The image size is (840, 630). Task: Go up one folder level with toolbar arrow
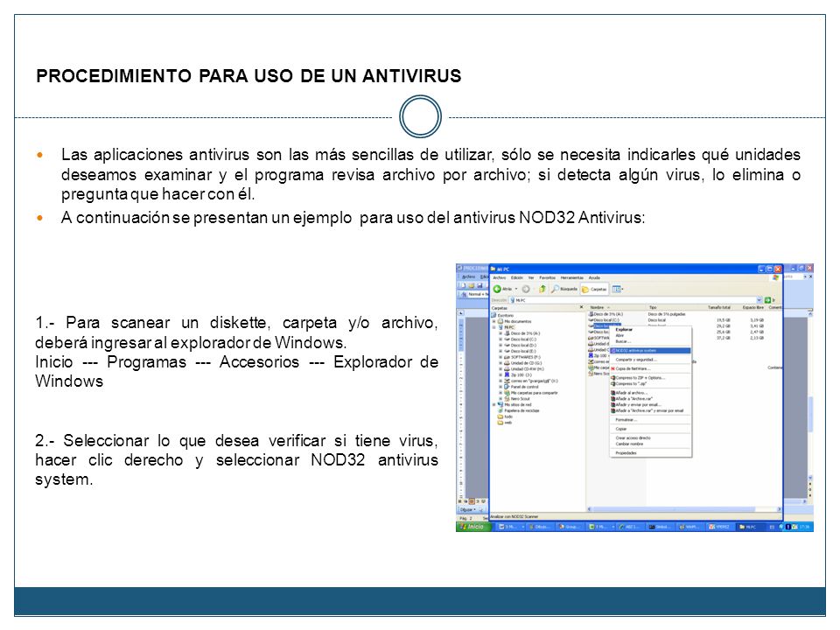(x=542, y=289)
